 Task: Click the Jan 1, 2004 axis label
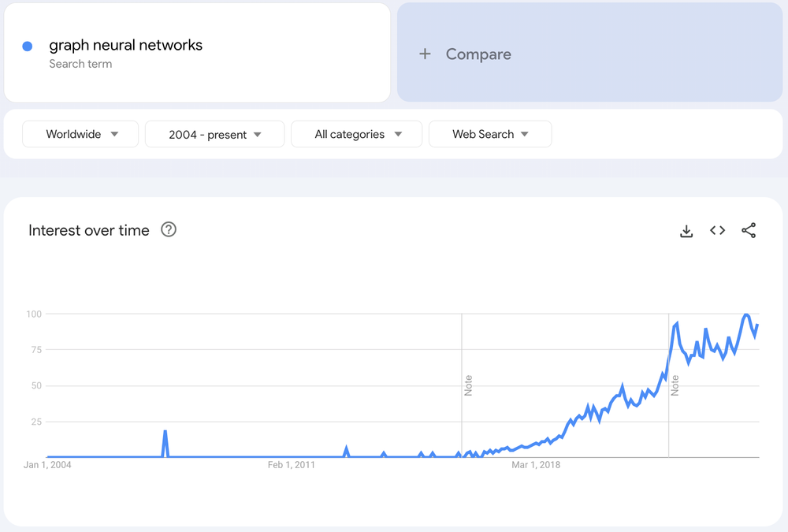pos(49,465)
